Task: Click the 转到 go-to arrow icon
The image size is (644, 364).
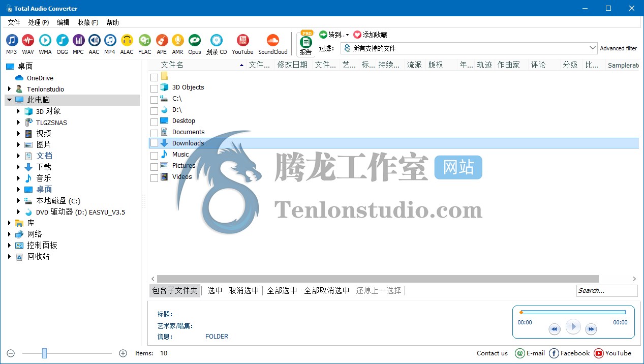Action: pyautogui.click(x=323, y=35)
